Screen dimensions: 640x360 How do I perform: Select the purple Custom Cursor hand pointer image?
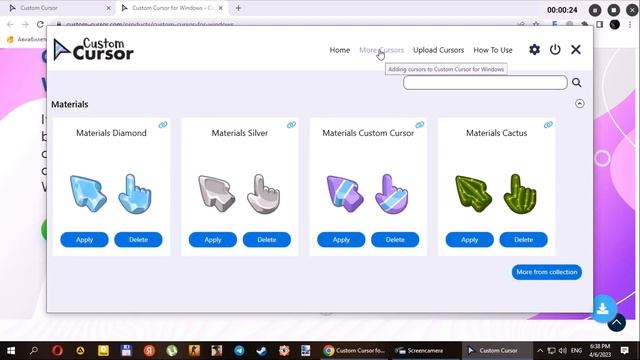point(391,194)
